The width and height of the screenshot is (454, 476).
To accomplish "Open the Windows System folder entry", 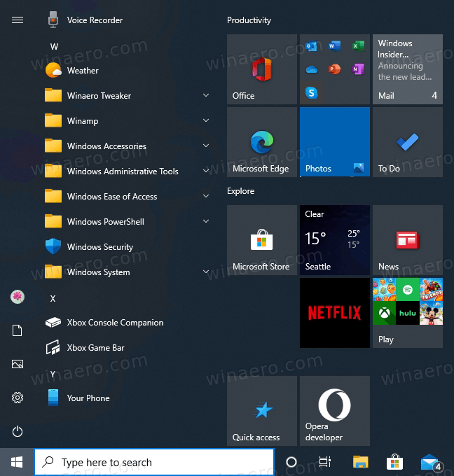I will (128, 272).
